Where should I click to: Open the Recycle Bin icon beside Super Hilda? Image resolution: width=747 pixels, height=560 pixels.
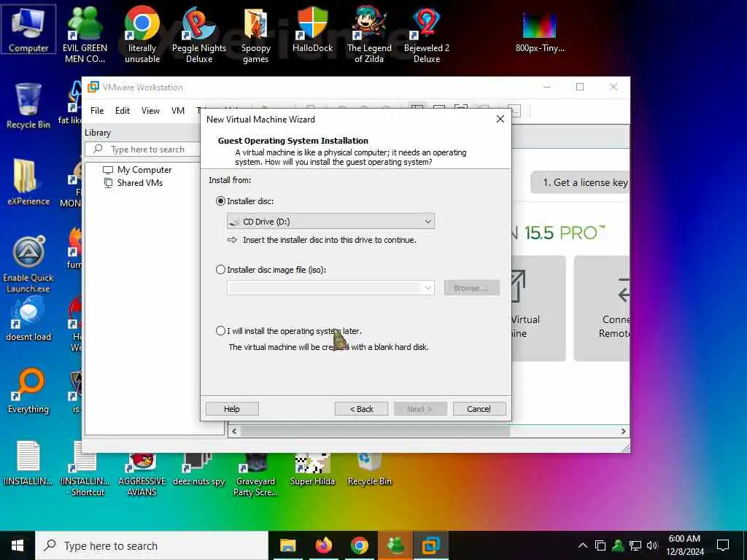[x=369, y=470]
